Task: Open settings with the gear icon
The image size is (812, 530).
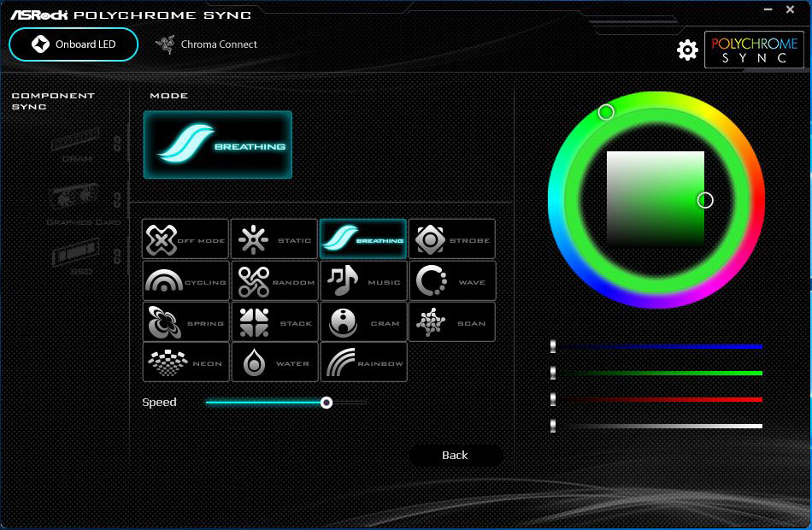Action: (687, 50)
